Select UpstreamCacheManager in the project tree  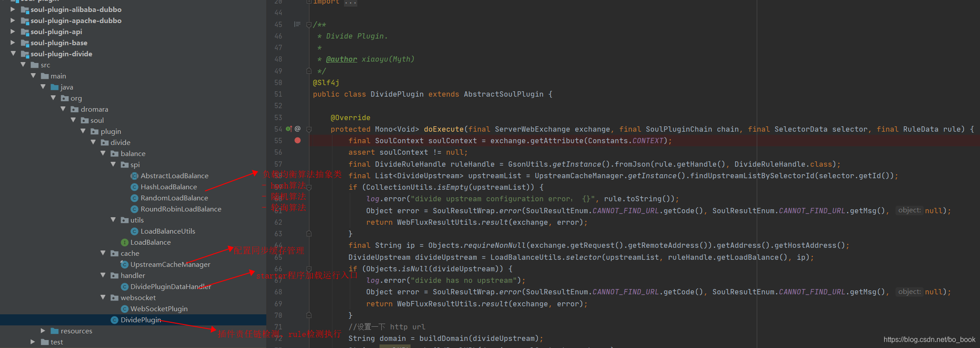pos(170,264)
